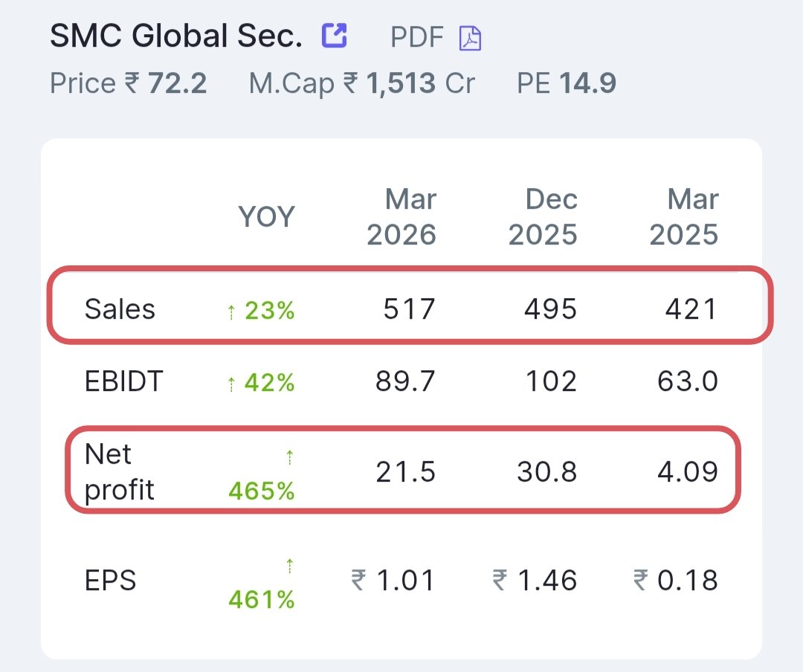This screenshot has height=672, width=803.
Task: Open the PDF document icon
Action: click(470, 38)
